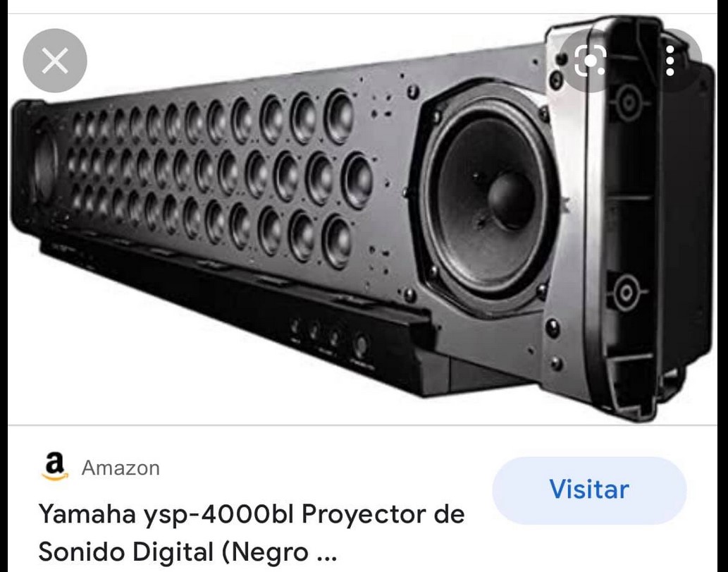Screen dimensions: 728x572
Task: Click the 'Sonido Digital (Negro ...' title line
Action: (187, 552)
